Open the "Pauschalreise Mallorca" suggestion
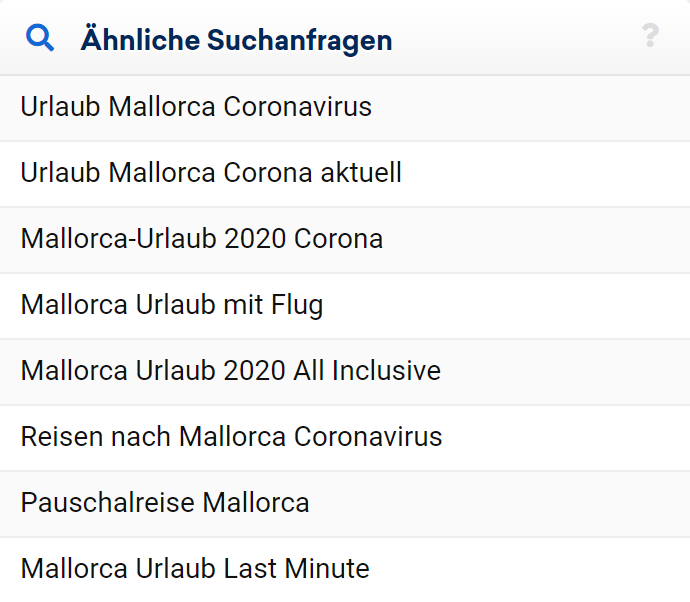 165,503
